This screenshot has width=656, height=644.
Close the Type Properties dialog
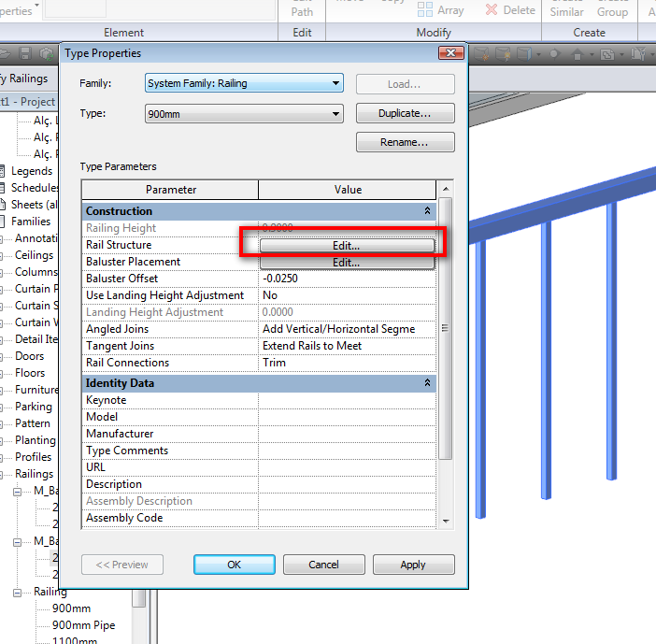click(451, 52)
